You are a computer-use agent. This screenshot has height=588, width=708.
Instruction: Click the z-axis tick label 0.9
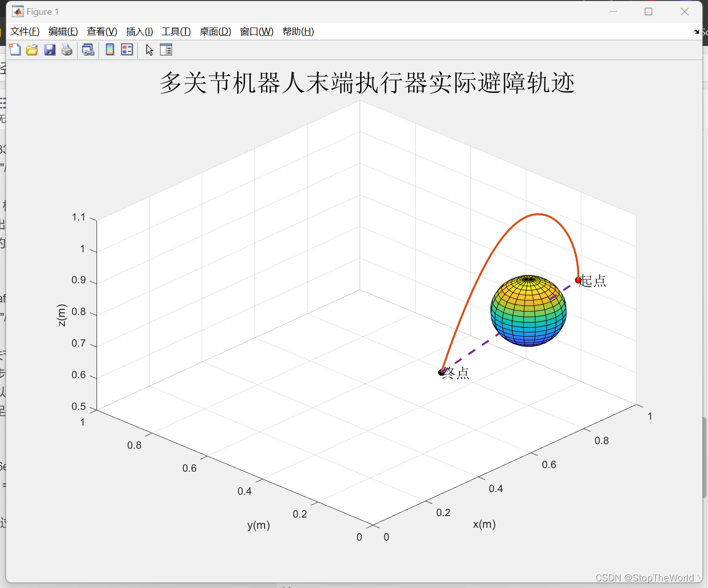pyautogui.click(x=79, y=280)
